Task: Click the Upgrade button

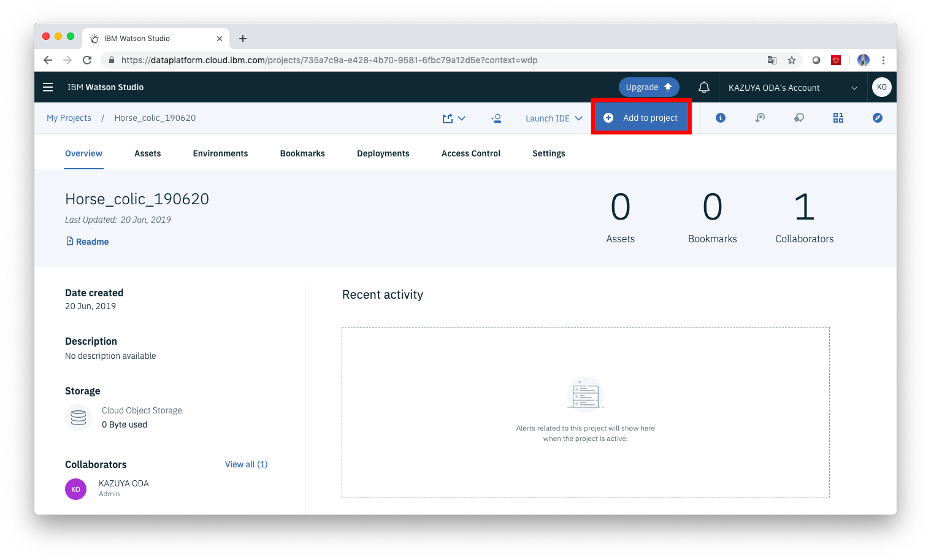Action: (x=649, y=86)
